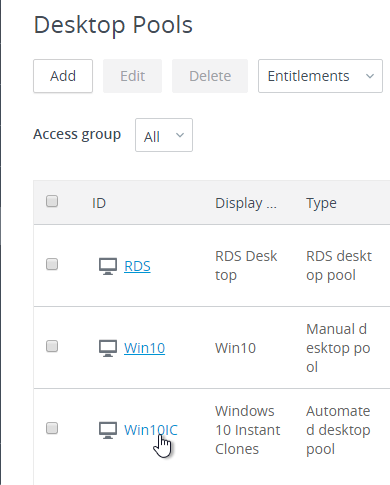Sort by the ID column header
The image size is (390, 485).
[x=99, y=203]
